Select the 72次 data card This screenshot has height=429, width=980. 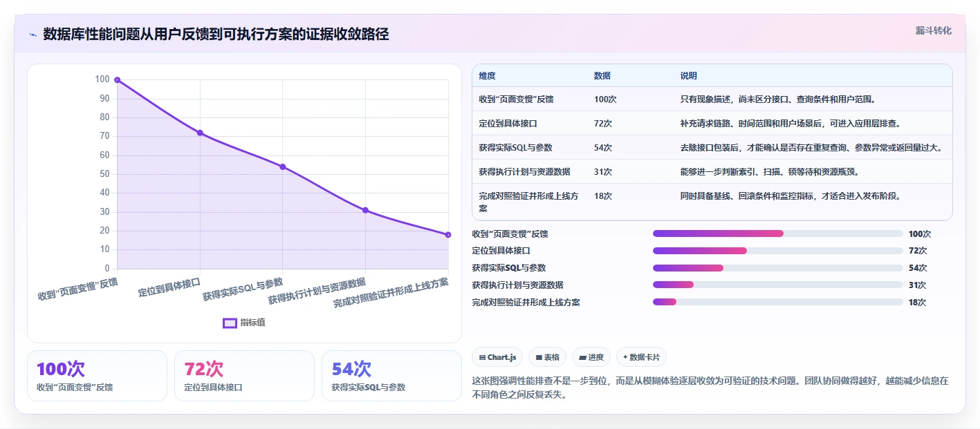pos(244,376)
